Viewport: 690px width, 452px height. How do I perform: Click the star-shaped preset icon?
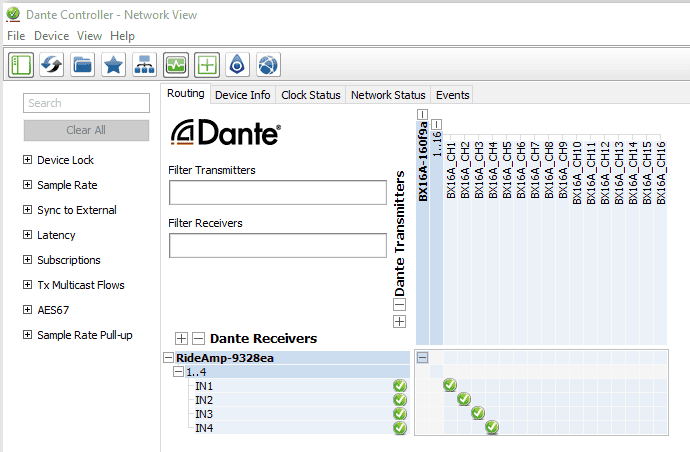click(114, 65)
